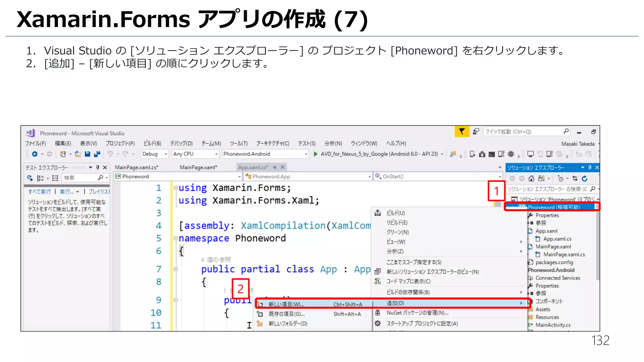Switch to the MainPage.xaml tab
Image resolution: width=644 pixels, height=362 pixels.
(198, 167)
